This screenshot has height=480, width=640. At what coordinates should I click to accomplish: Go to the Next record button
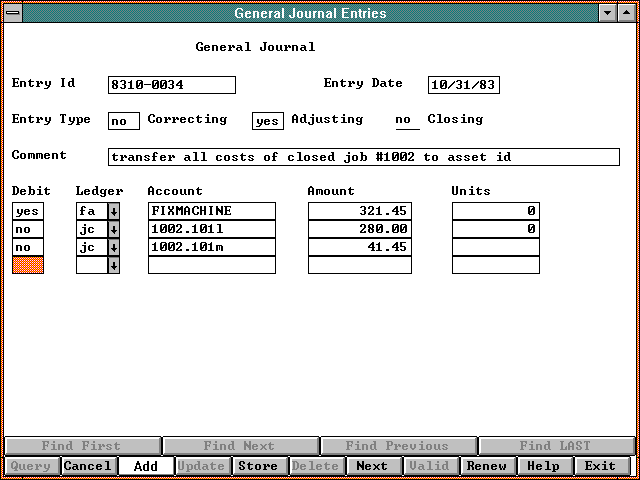[x=371, y=466]
